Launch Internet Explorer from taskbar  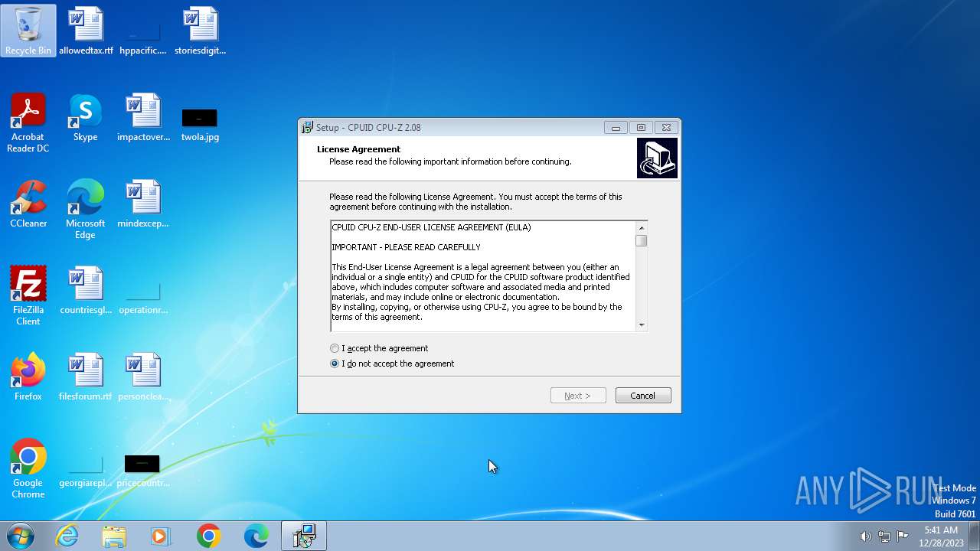[x=67, y=536]
